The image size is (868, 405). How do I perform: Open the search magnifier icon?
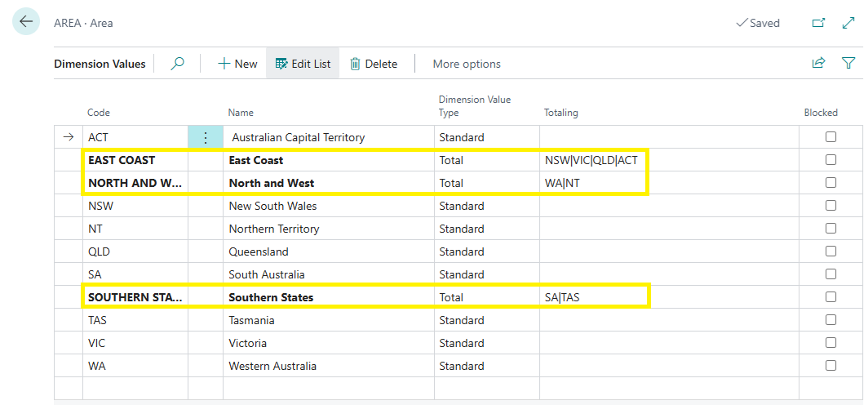177,64
